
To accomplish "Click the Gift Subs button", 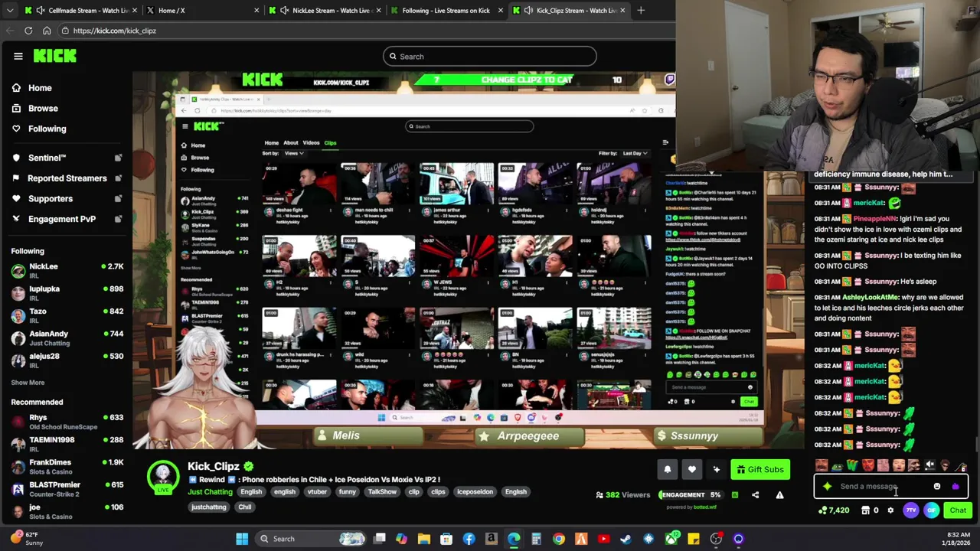I will 759,470.
